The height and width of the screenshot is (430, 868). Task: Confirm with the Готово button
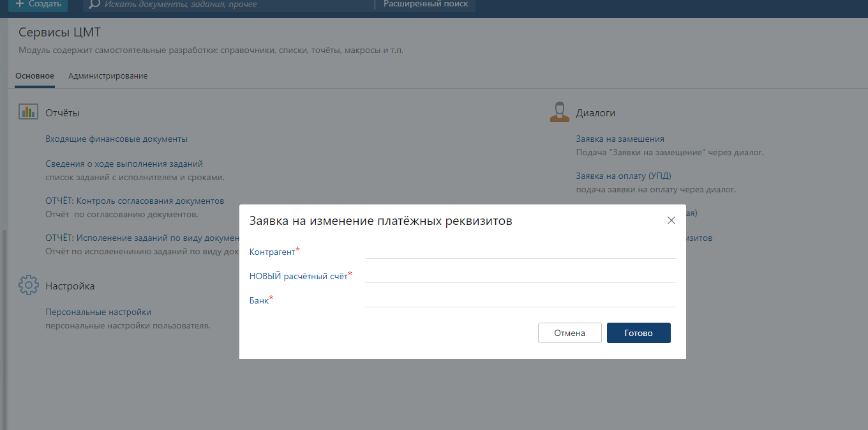(638, 333)
